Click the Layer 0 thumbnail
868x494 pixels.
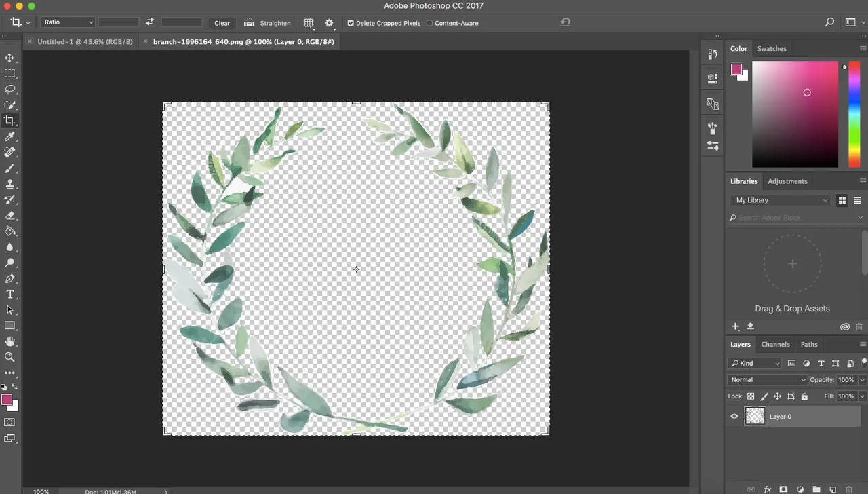pos(755,416)
